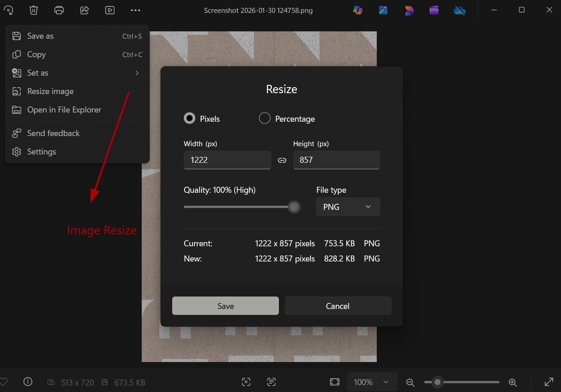Choose Open in File Explorer
The width and height of the screenshot is (561, 392).
tap(77, 110)
